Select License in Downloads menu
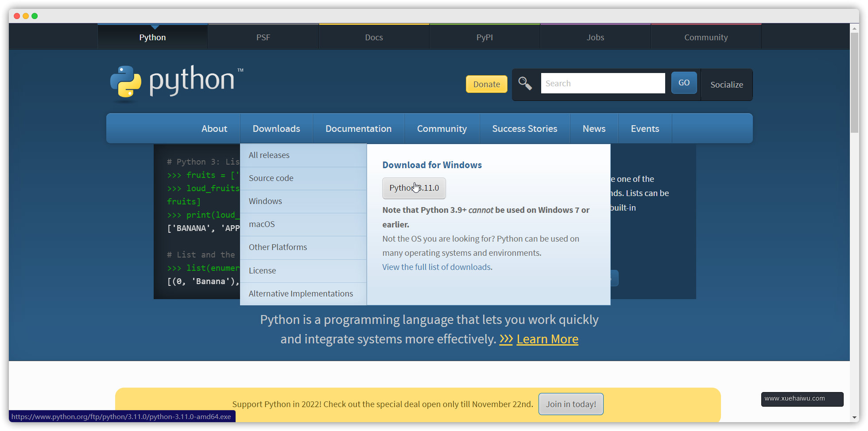 [303, 271]
